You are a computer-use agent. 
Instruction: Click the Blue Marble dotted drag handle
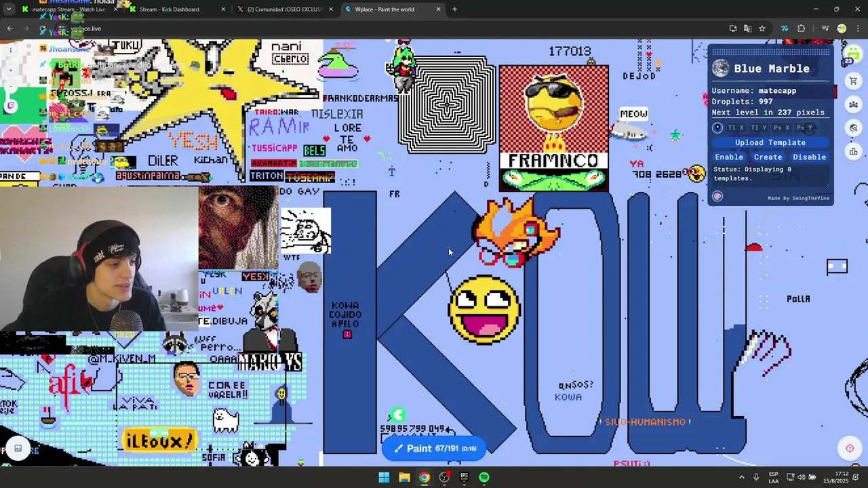[770, 52]
